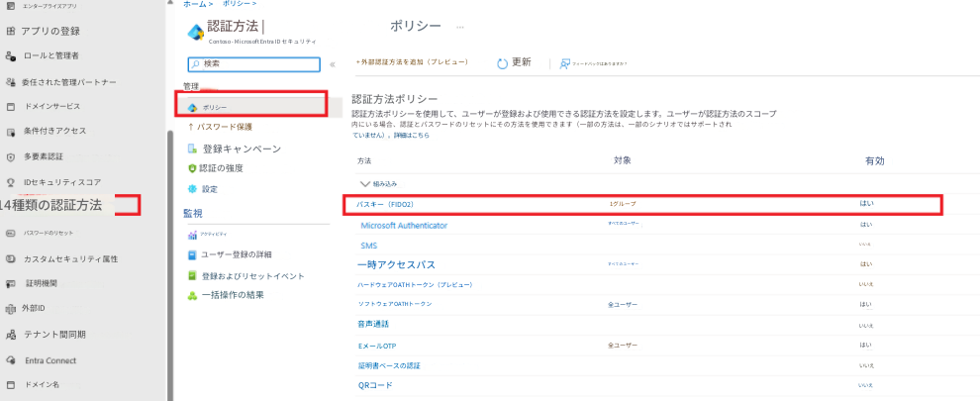The image size is (980, 401).
Task: Click the 外部ID icon
Action: click(10, 309)
